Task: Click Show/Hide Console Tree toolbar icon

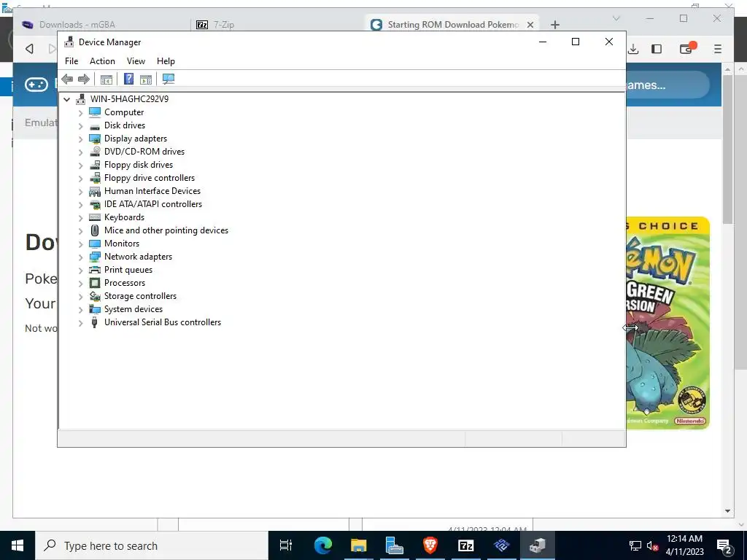Action: pyautogui.click(x=107, y=79)
